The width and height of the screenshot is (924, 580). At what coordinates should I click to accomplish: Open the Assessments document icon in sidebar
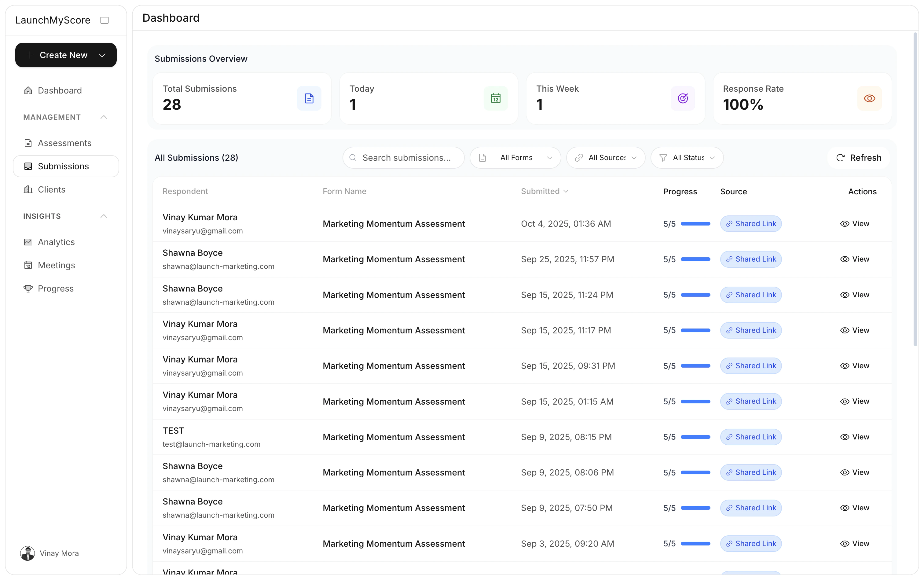pos(28,143)
